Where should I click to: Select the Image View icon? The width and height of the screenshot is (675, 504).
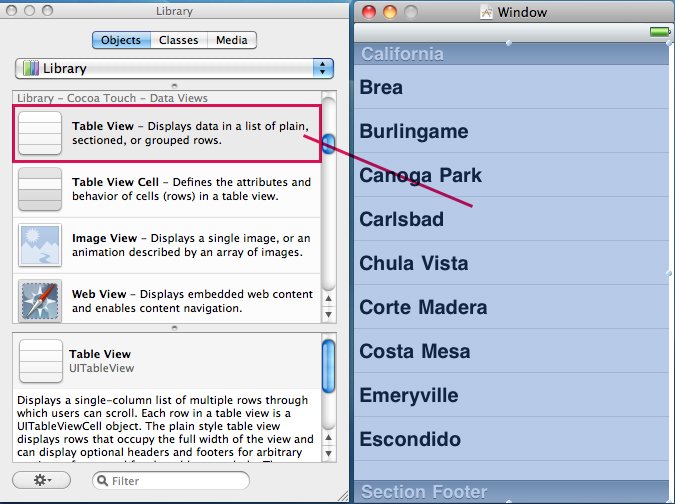pos(40,245)
